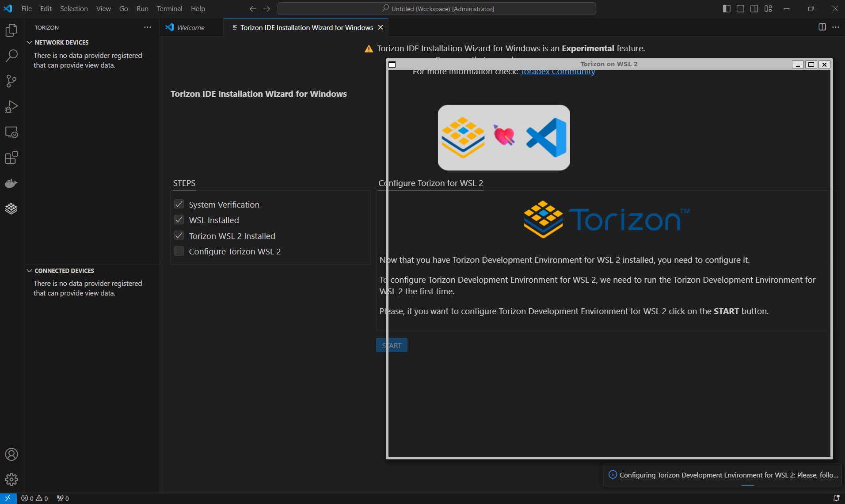Open the Accounts icon in activity bar
Viewport: 845px width, 504px height.
point(11,454)
